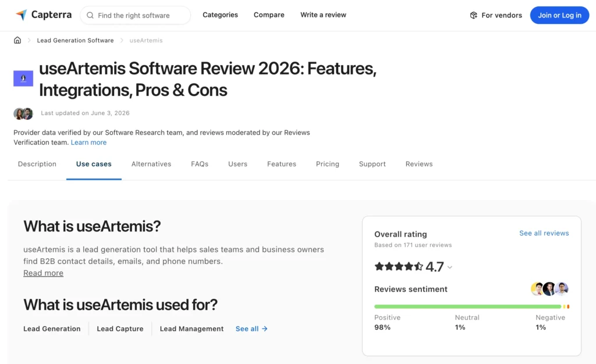Screen dimensions: 596x364
Task: Open the Users tab
Action: point(237,164)
